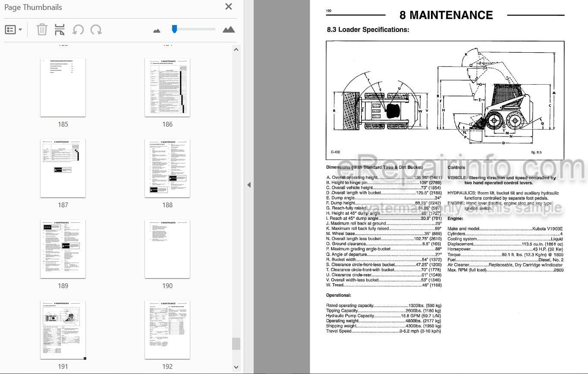This screenshot has height=374, width=588.
Task: Rotate page counterclockwise
Action: pos(78,30)
